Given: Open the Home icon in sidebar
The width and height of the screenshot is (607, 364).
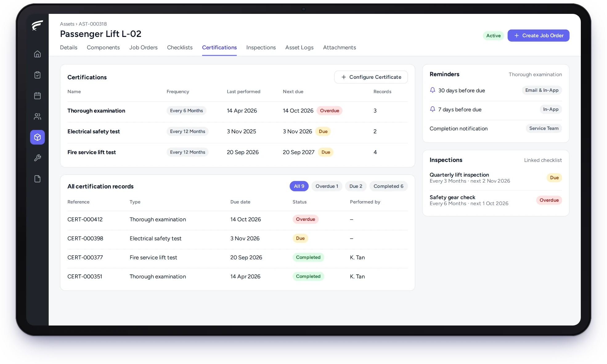Looking at the screenshot, I should click(37, 54).
